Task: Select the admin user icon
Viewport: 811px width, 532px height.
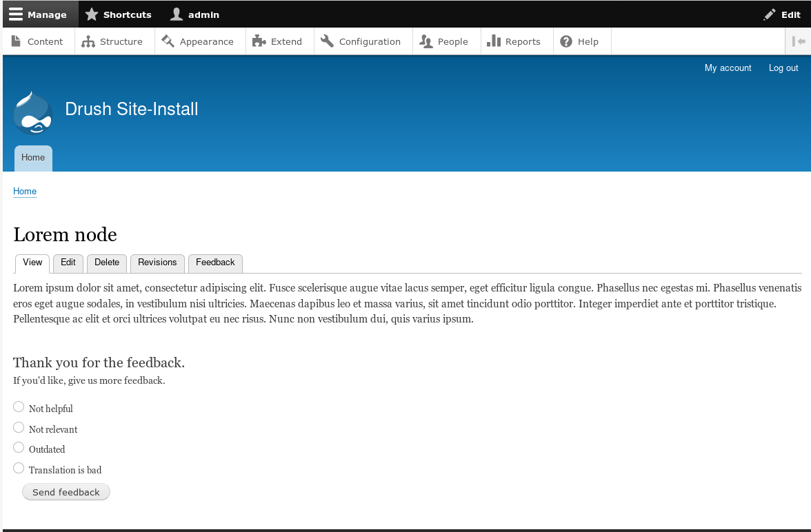Action: 177,14
